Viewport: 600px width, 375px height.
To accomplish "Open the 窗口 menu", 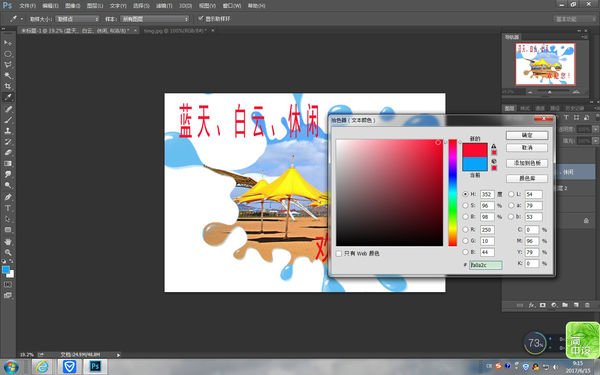I will (x=232, y=6).
